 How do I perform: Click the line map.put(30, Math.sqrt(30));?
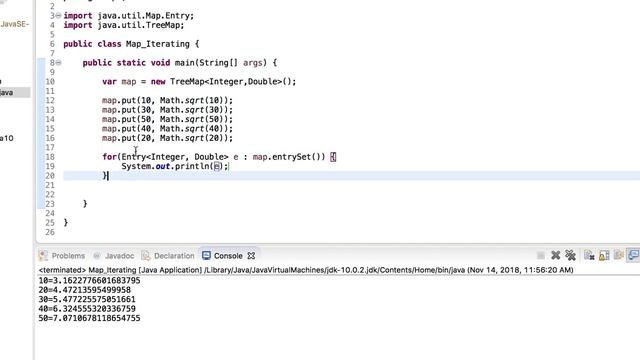point(167,110)
